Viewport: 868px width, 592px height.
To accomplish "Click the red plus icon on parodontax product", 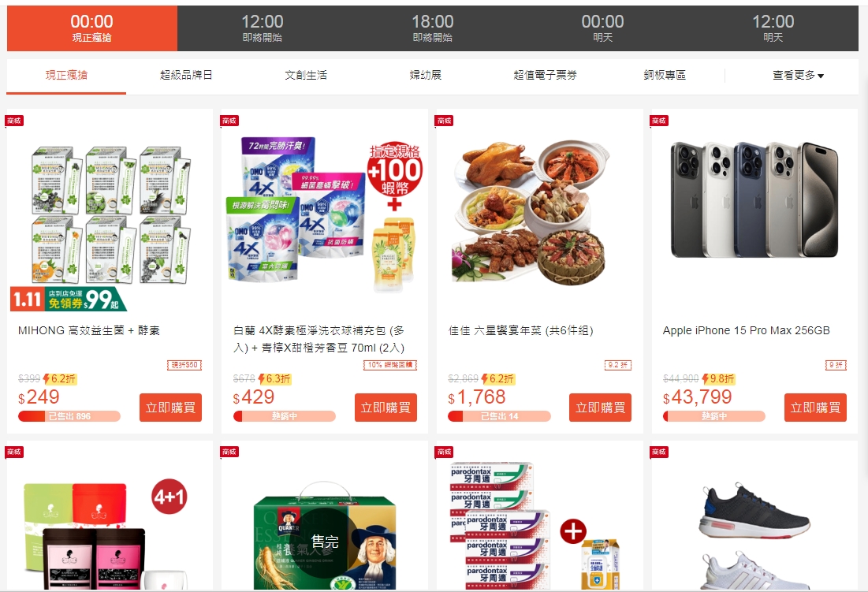I will click(573, 531).
